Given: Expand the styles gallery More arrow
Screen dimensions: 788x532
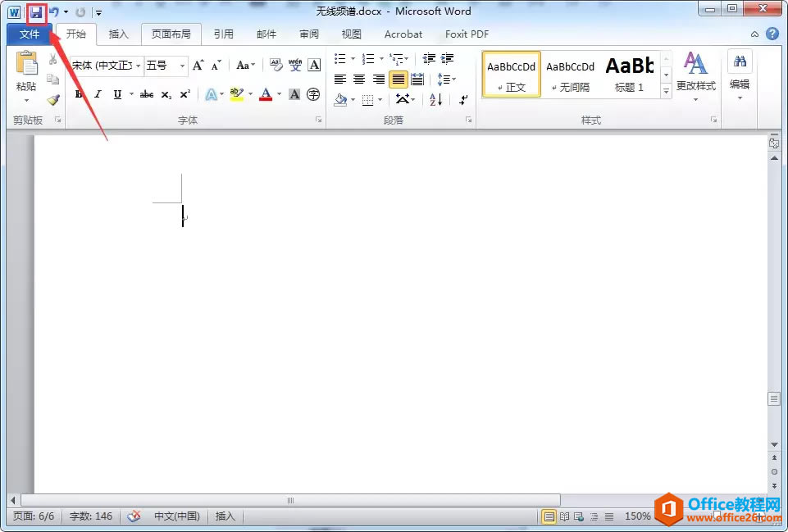Looking at the screenshot, I should (x=666, y=92).
